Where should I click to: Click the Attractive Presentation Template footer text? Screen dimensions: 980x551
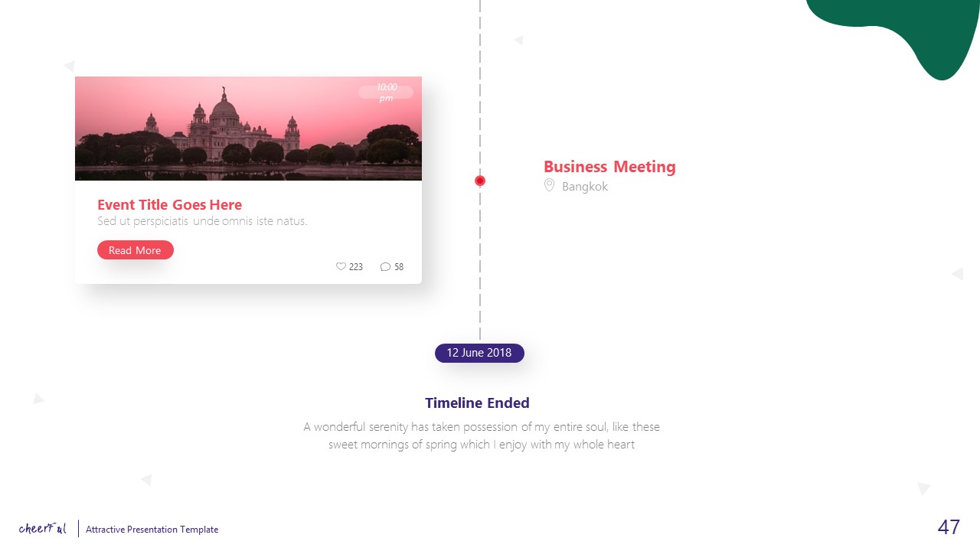coord(152,529)
